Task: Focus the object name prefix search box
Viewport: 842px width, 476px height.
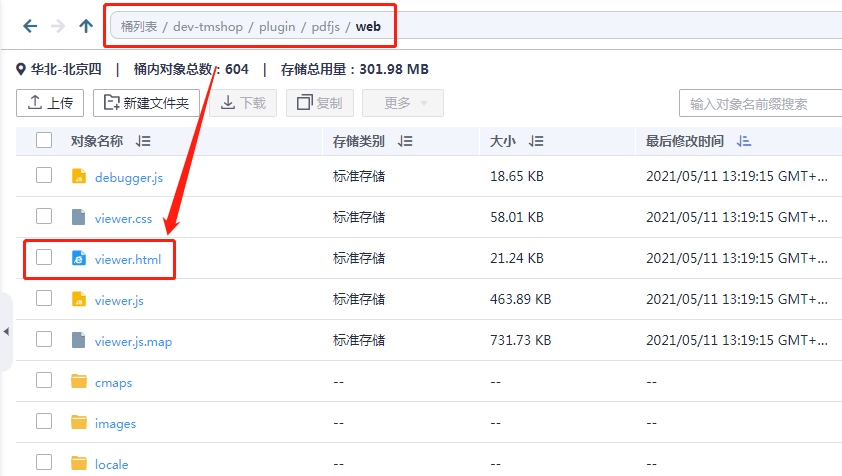Action: click(760, 104)
